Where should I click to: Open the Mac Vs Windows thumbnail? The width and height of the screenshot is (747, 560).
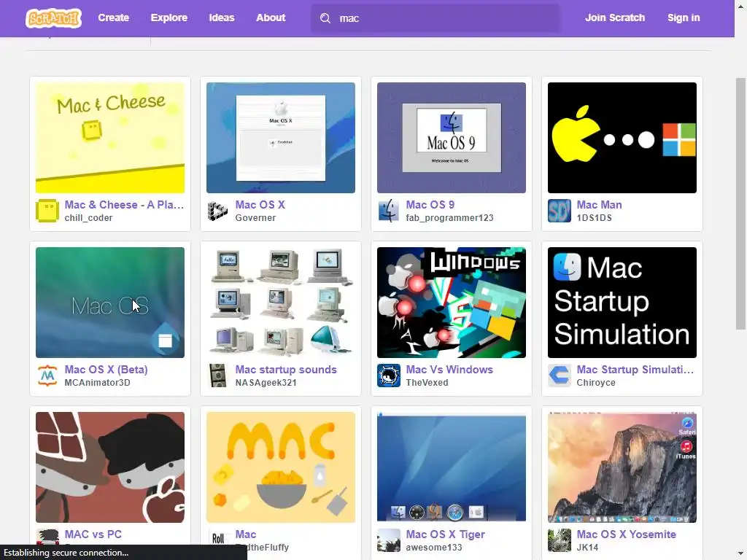pyautogui.click(x=452, y=303)
